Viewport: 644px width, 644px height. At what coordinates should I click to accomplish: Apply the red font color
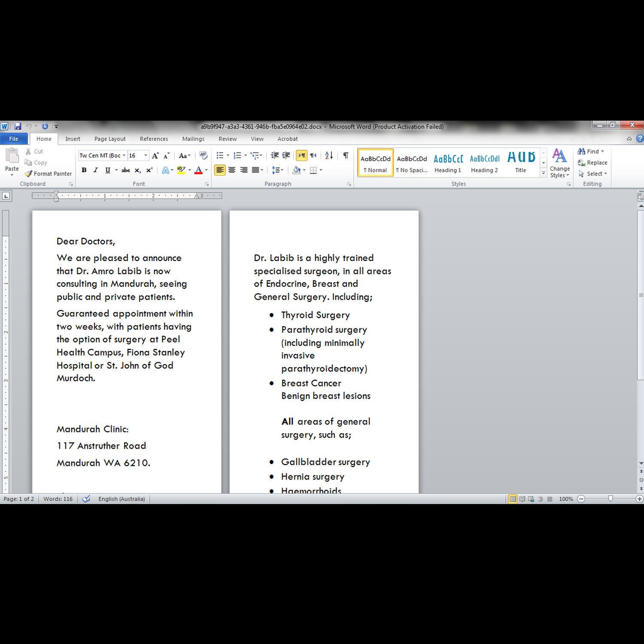point(198,170)
